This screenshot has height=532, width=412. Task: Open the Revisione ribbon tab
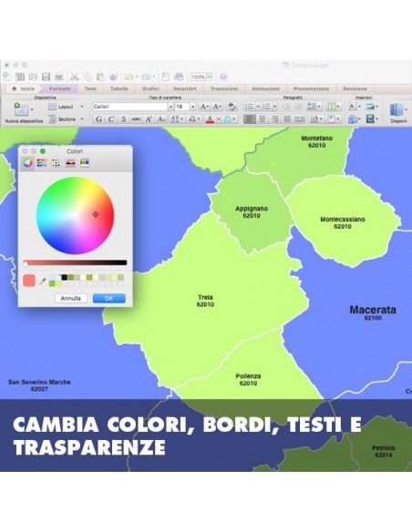pos(355,89)
